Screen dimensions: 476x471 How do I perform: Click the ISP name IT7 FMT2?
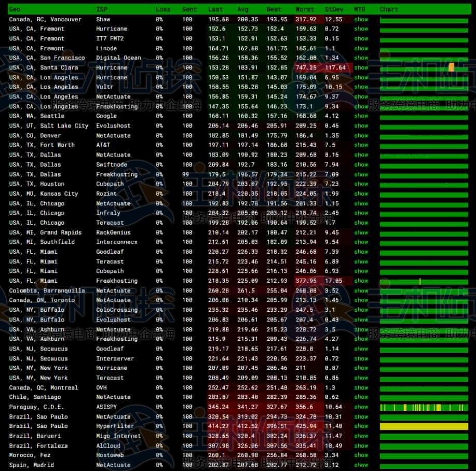tap(110, 38)
